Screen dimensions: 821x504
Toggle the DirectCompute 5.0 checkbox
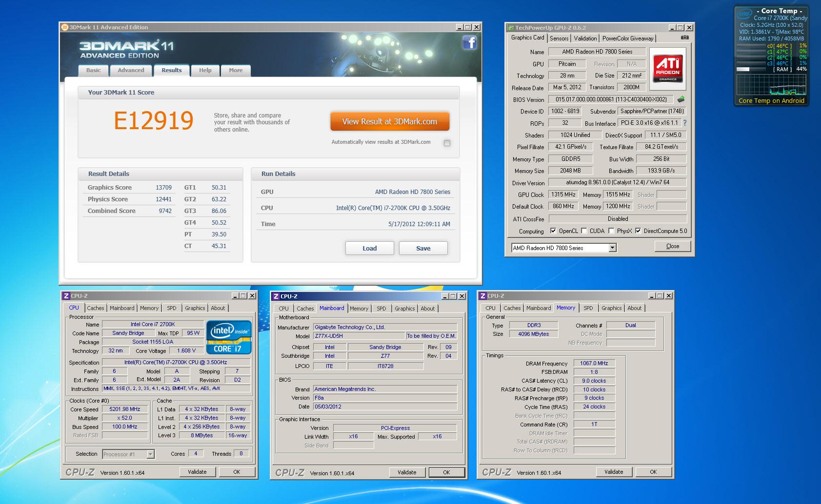tap(638, 231)
